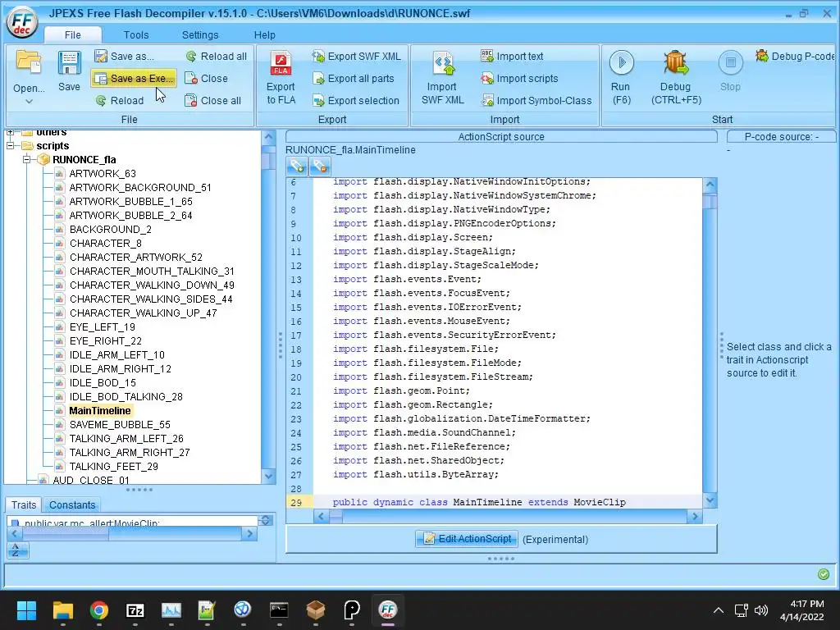Click the Stop button icon
This screenshot has height=630, width=840.
730,63
